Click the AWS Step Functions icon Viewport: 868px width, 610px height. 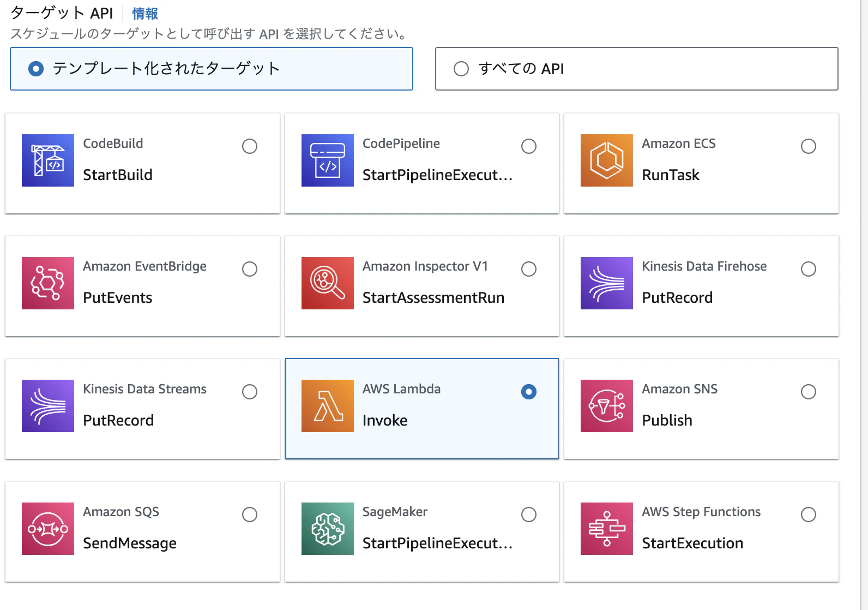click(x=607, y=529)
